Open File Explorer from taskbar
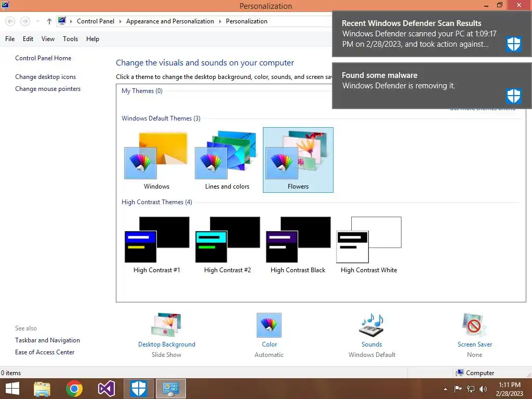The height and width of the screenshot is (399, 532). (42, 389)
